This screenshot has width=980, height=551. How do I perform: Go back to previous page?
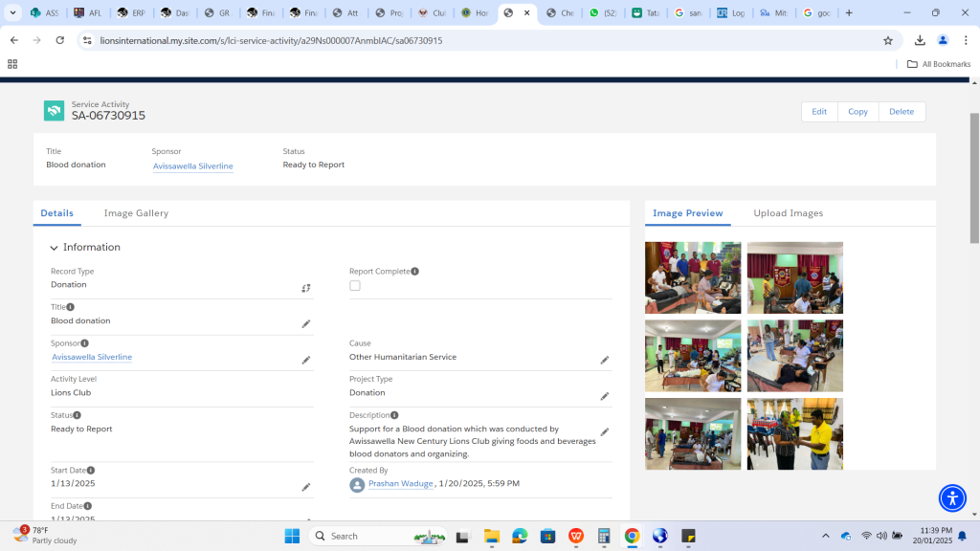coord(14,40)
